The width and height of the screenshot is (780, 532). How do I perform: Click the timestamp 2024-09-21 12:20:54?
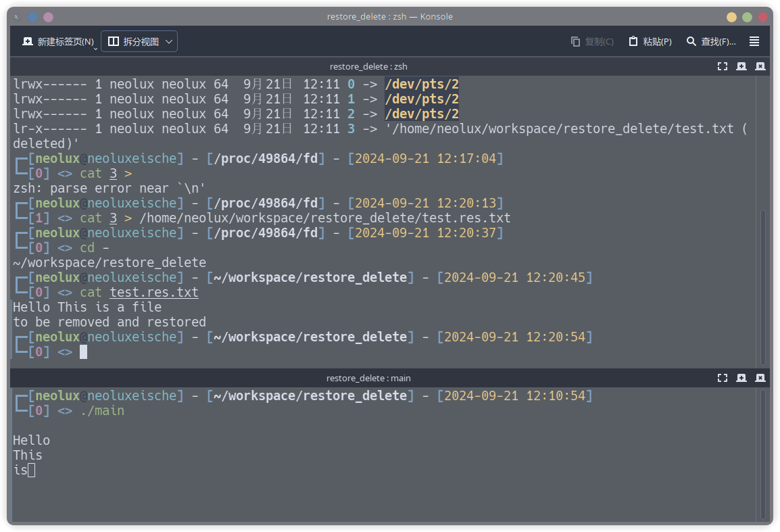coord(514,337)
